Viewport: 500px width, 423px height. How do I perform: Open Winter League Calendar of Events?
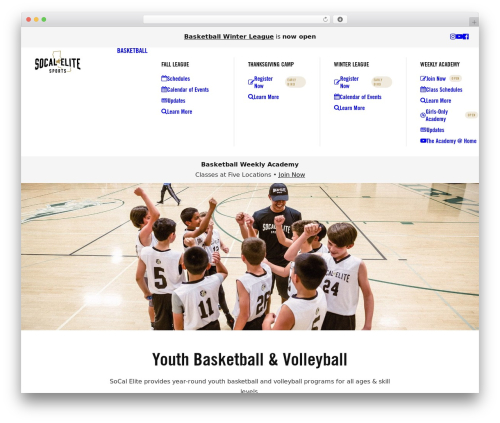pos(360,97)
